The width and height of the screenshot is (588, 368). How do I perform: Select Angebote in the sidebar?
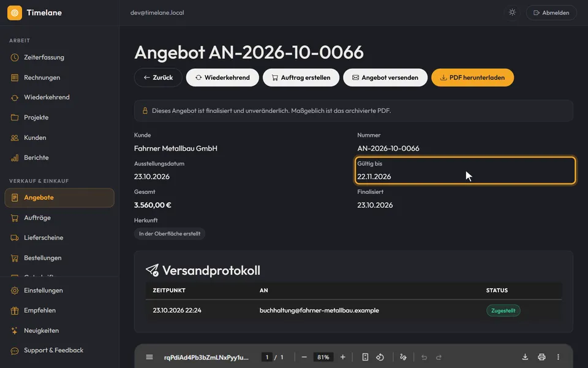click(59, 197)
